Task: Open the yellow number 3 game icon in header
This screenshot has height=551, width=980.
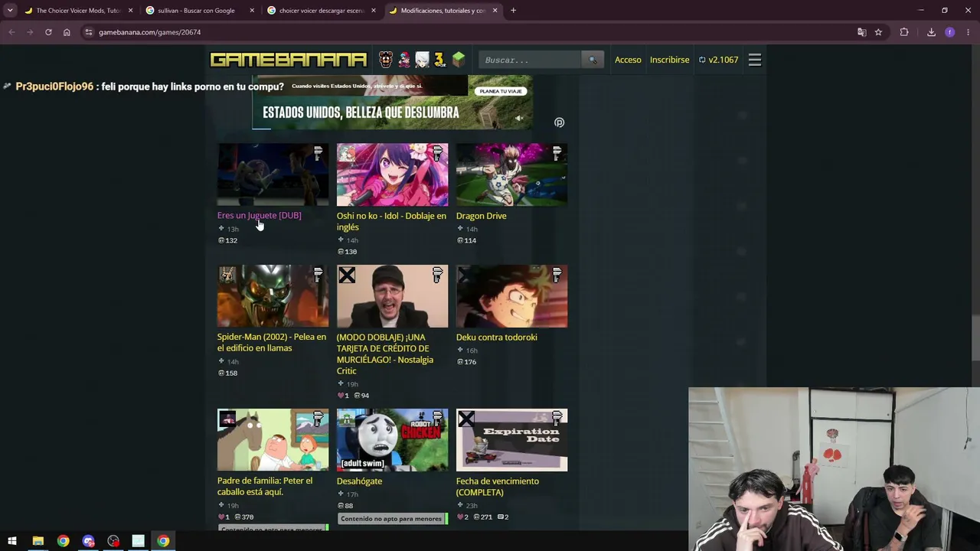Action: point(439,60)
